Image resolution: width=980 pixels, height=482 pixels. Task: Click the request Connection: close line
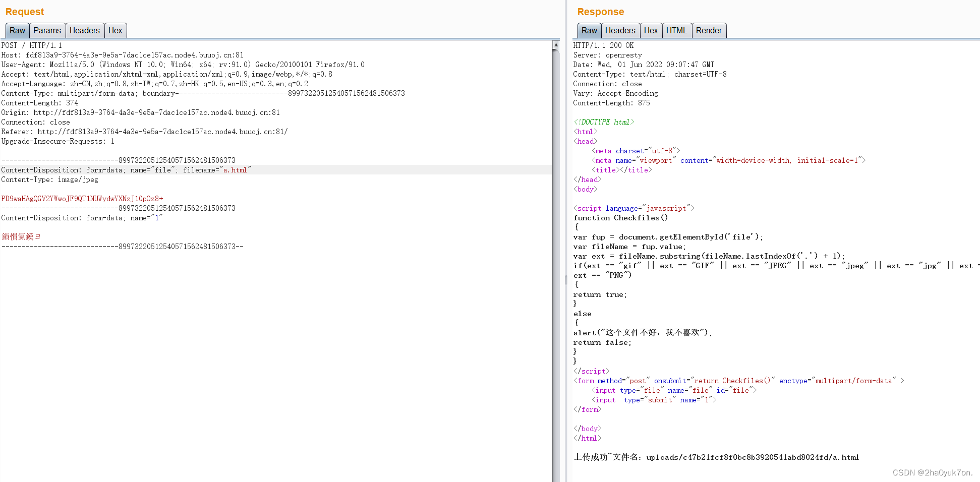35,122
